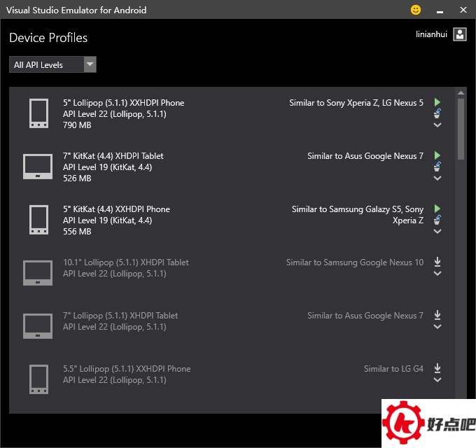
Task: Launch the 7" KitKat XHDPI Tablet emulator
Action: click(x=437, y=155)
